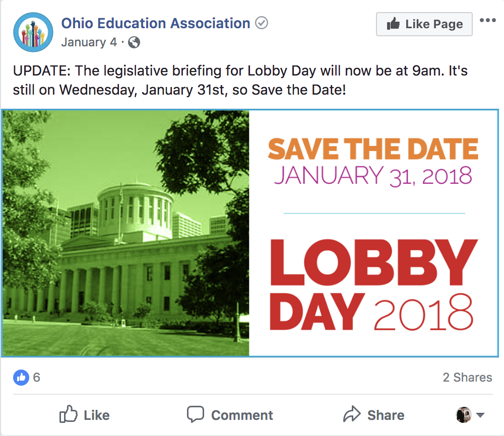Click the thumbs-up icon beside Like
The width and height of the screenshot is (504, 436).
(x=69, y=414)
